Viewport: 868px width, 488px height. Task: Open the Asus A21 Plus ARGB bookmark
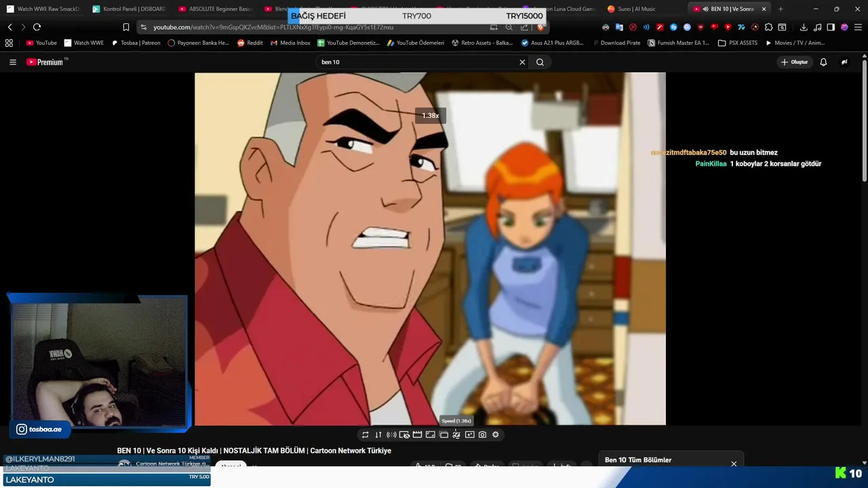[552, 43]
